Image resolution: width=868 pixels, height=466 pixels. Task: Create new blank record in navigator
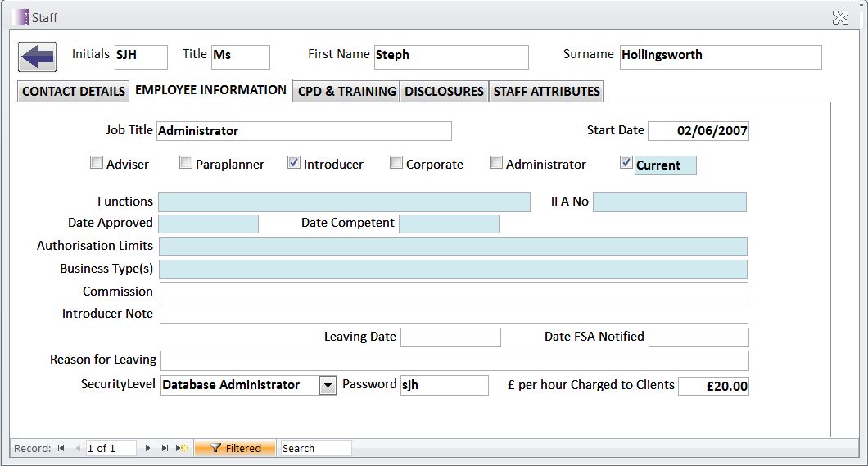pos(183,448)
